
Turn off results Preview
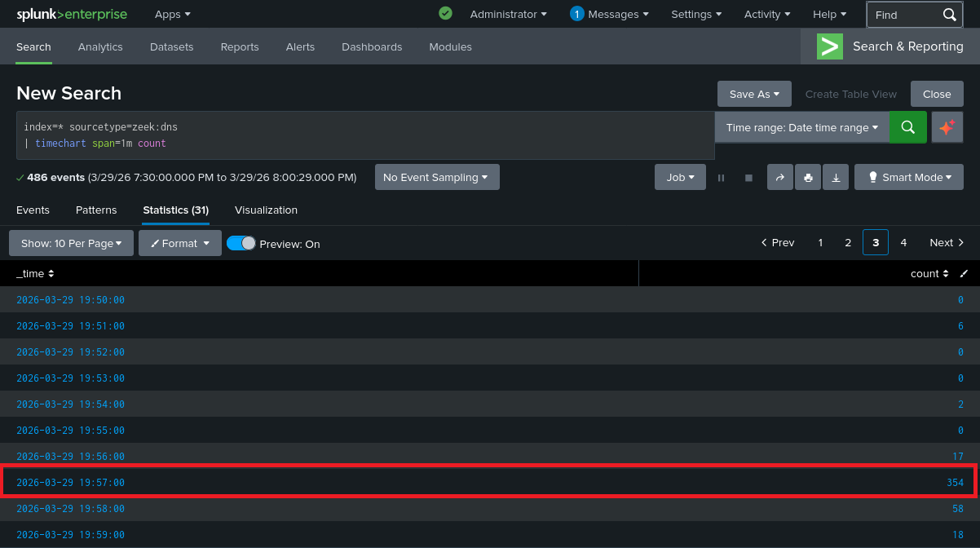[241, 243]
